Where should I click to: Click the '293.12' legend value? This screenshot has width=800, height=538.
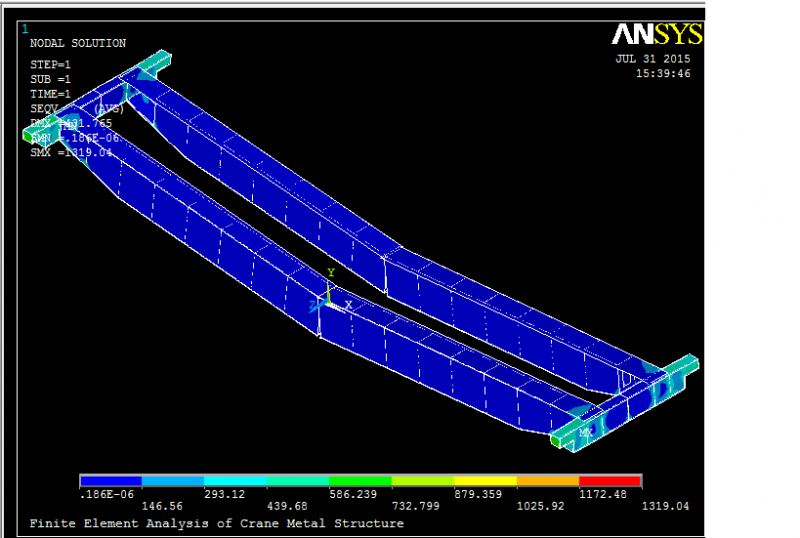point(224,494)
